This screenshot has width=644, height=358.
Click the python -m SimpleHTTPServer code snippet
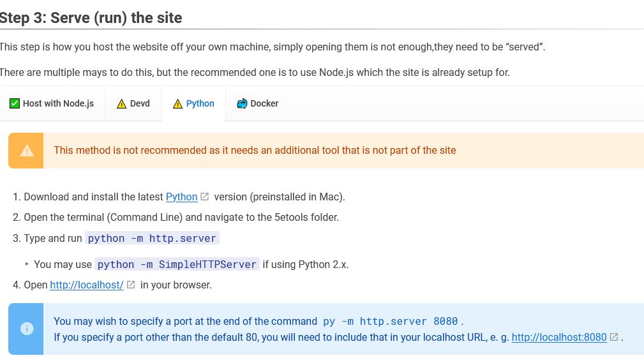pyautogui.click(x=177, y=264)
